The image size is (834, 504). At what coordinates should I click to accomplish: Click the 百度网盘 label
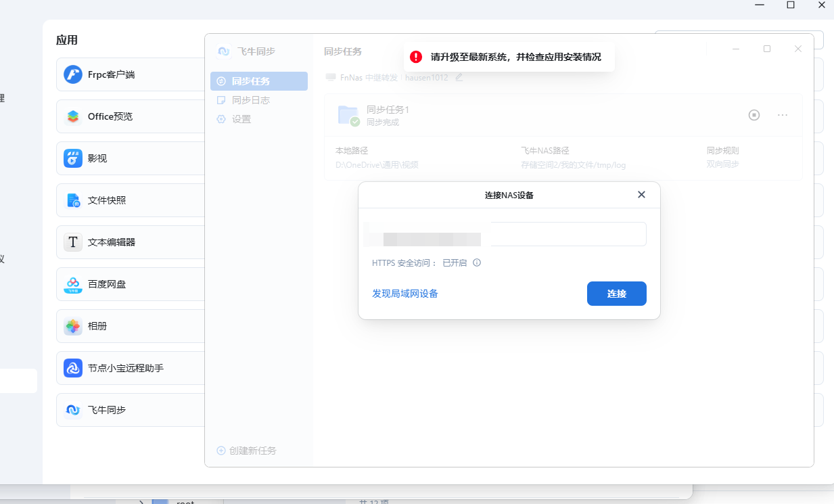(107, 284)
